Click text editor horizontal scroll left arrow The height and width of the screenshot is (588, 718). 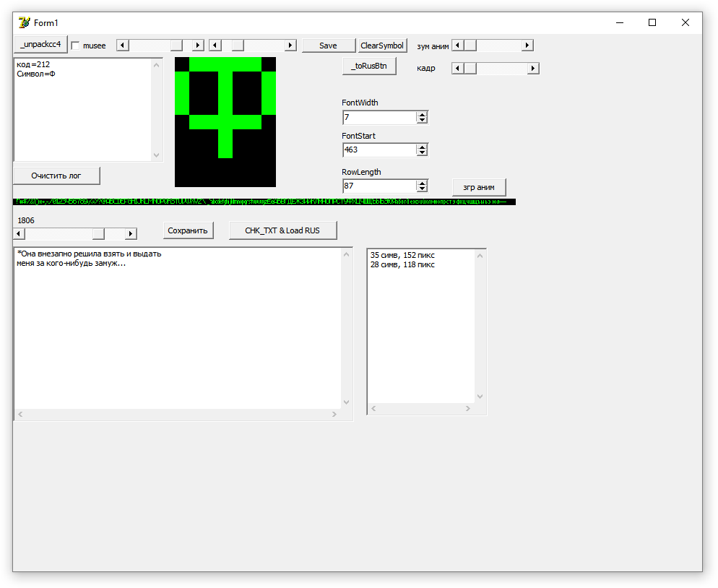20,415
